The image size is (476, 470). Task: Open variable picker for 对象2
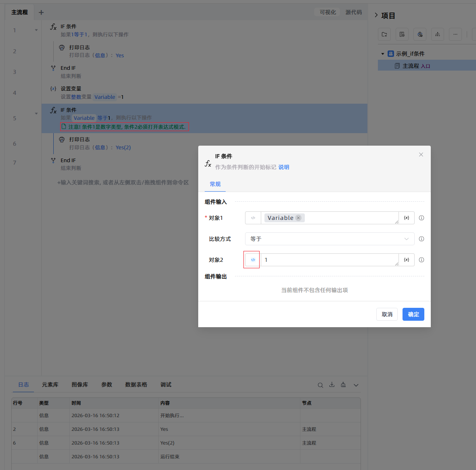tap(407, 260)
